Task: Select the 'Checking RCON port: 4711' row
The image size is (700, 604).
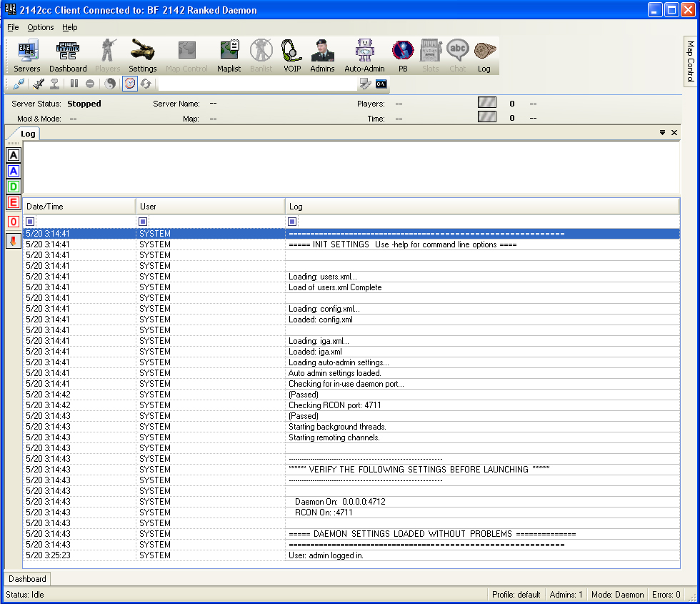Action: tap(351, 405)
